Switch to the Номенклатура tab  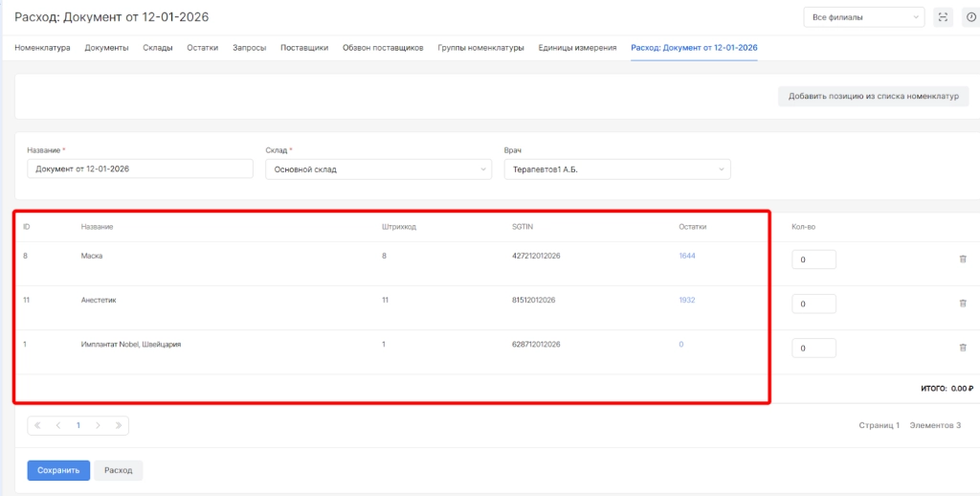pyautogui.click(x=42, y=48)
